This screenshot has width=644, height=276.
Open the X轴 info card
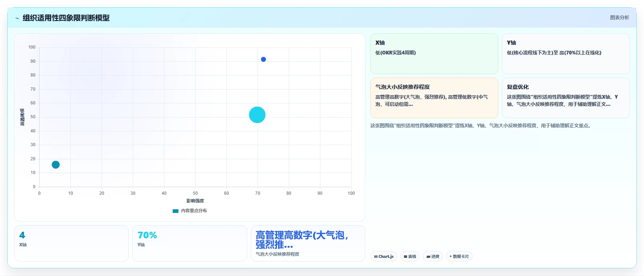click(434, 54)
